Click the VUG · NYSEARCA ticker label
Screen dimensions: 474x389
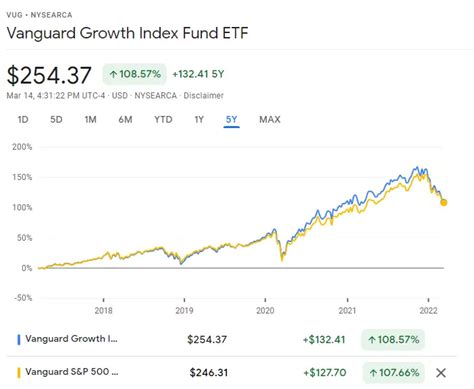point(39,15)
